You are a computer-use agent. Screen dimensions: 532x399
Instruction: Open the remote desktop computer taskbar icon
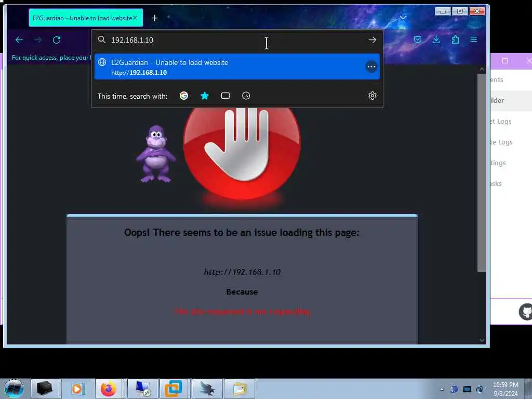[x=142, y=389]
